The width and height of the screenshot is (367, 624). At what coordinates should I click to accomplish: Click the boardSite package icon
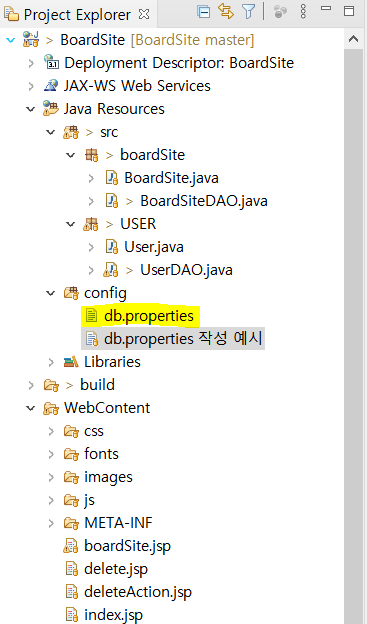click(92, 155)
